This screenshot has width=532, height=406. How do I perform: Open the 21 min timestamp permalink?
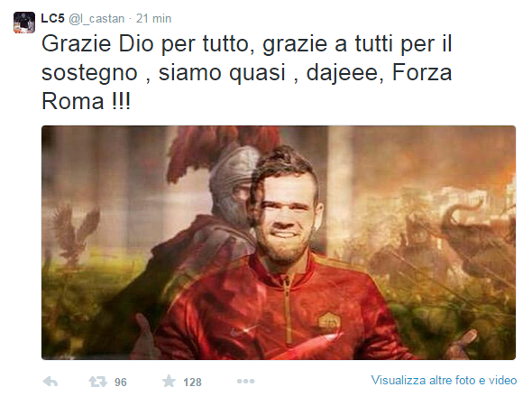pyautogui.click(x=153, y=19)
